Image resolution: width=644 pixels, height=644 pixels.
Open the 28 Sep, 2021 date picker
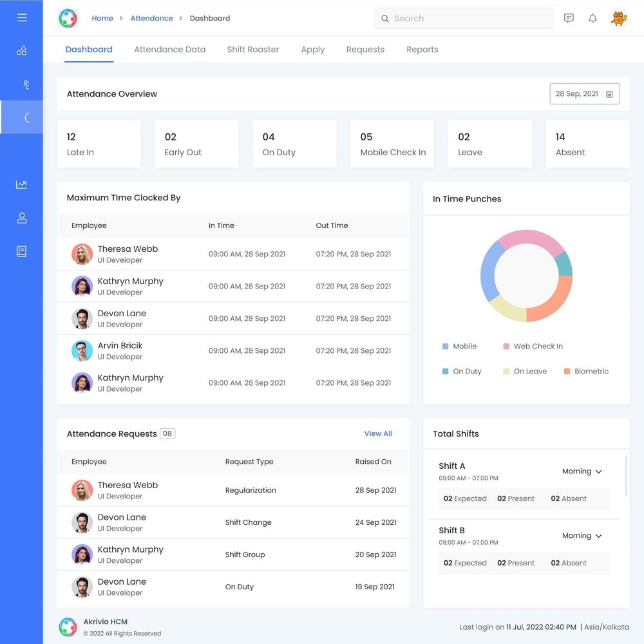(x=585, y=94)
